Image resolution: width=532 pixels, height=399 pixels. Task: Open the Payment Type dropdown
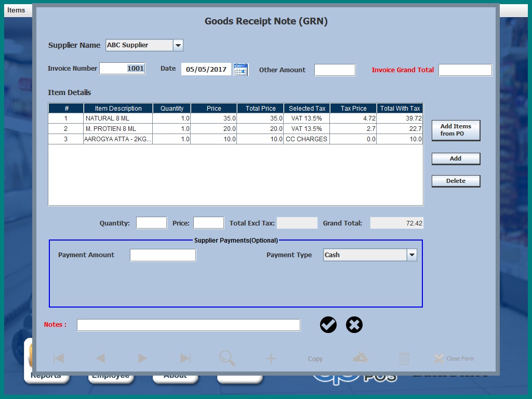click(411, 255)
